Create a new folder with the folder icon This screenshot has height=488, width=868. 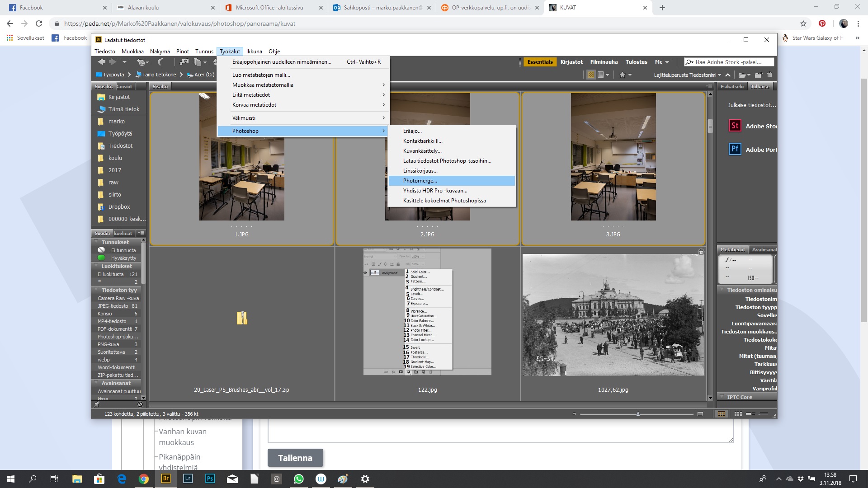[758, 75]
